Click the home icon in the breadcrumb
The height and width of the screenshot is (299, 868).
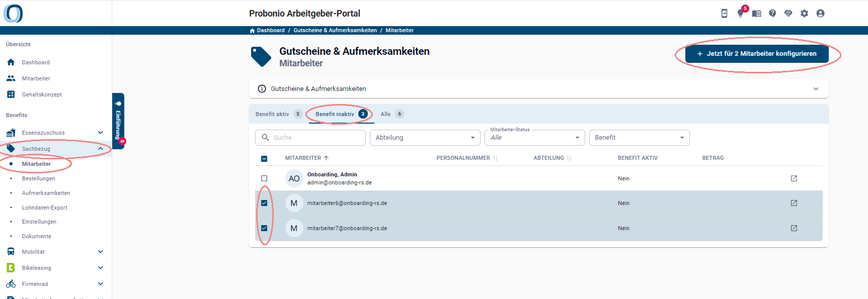(x=252, y=31)
